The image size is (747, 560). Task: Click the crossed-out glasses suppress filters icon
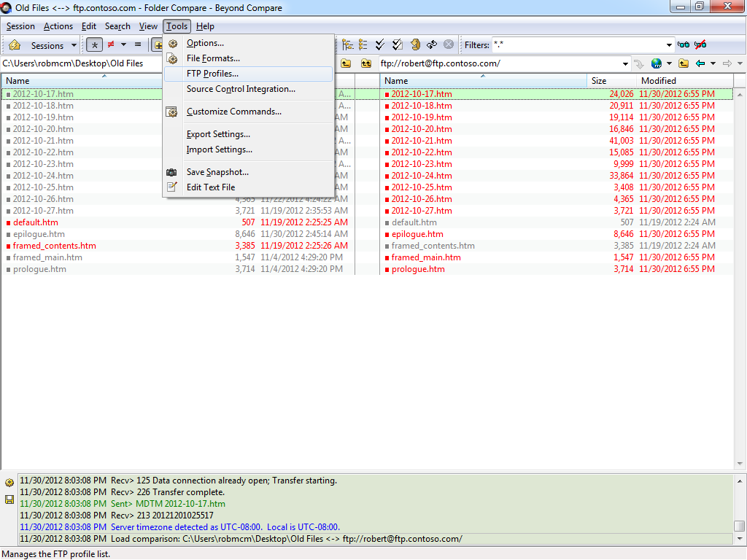700,44
